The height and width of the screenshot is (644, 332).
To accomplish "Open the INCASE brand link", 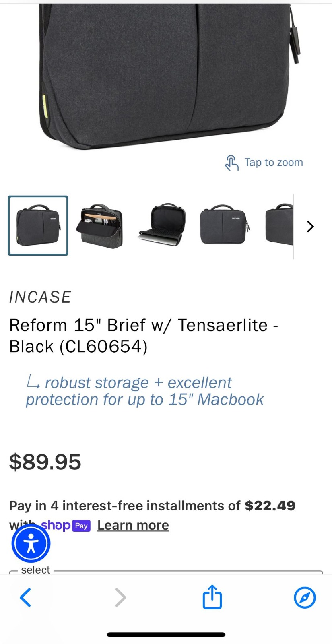I will 40,297.
